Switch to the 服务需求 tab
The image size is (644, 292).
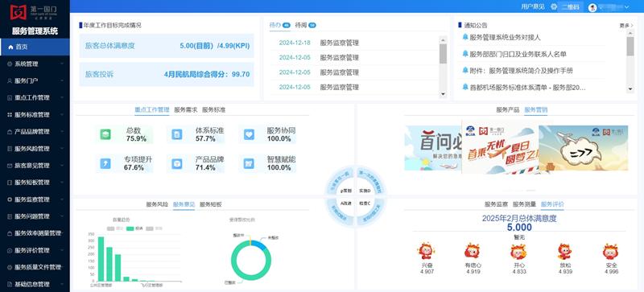click(x=186, y=110)
